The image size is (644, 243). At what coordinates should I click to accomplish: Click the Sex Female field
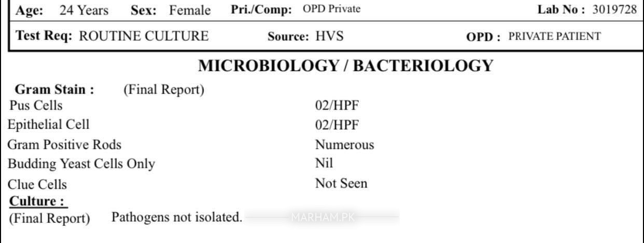171,10
